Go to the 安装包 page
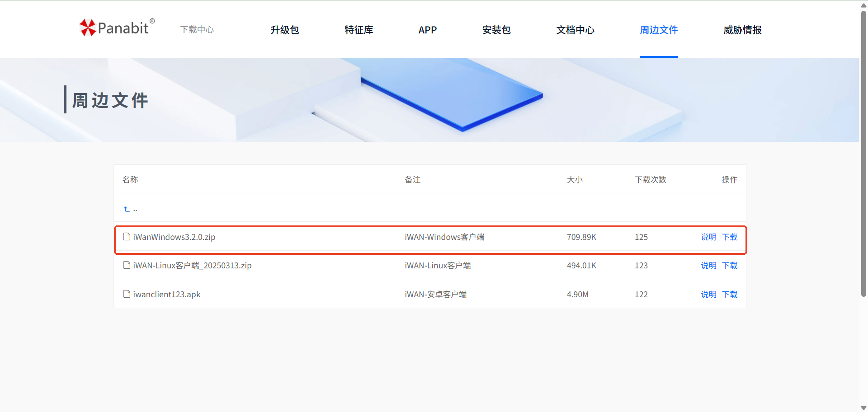This screenshot has height=412, width=868. tap(496, 30)
